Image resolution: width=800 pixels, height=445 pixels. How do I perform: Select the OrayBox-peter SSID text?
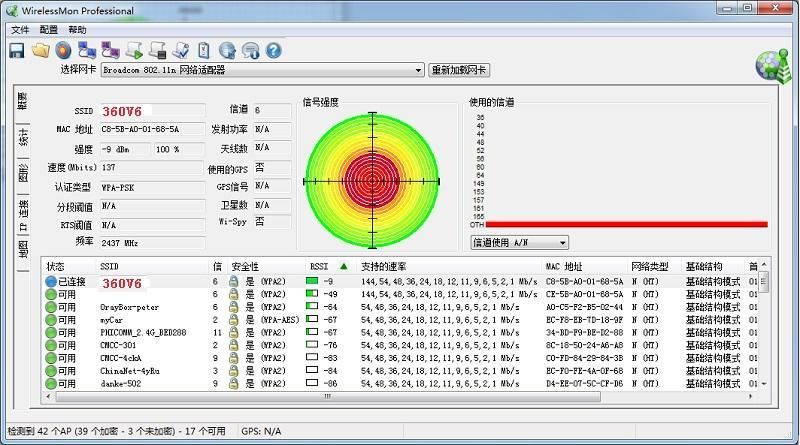(x=129, y=307)
